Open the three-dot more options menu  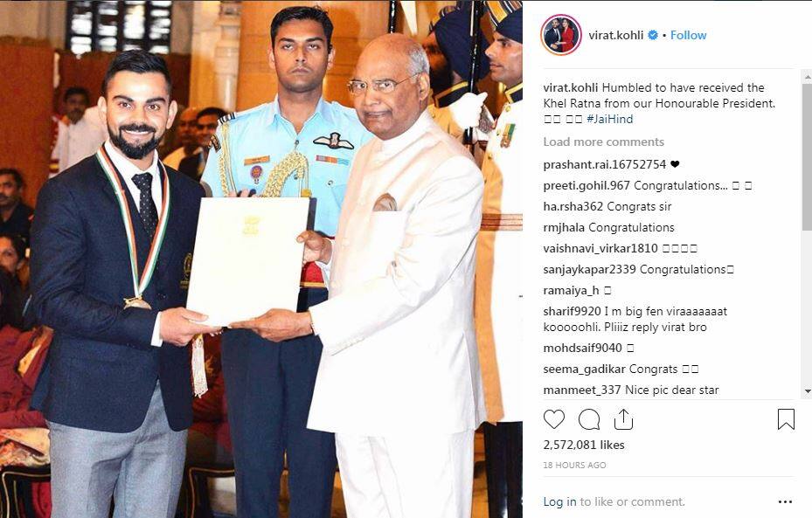tap(785, 501)
